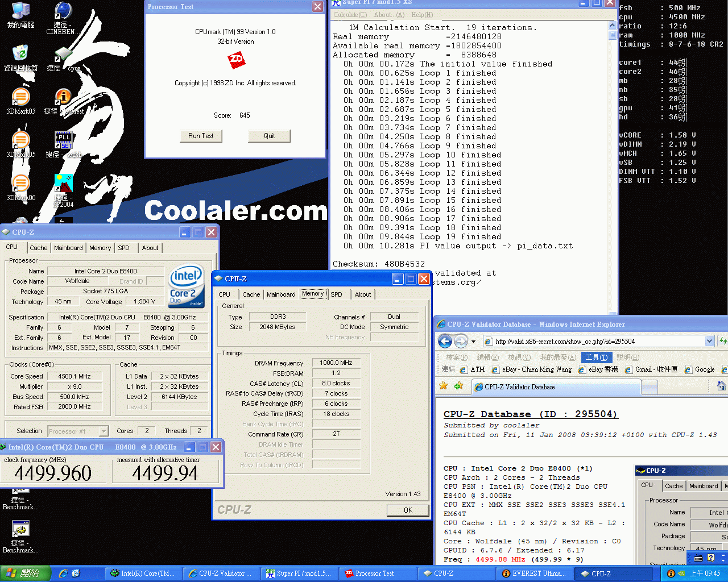Click Quit in the Processor Test window

click(270, 136)
